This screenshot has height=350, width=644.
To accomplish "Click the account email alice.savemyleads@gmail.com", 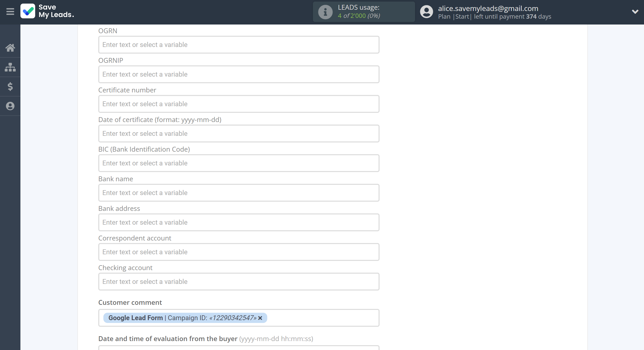I will coord(488,8).
